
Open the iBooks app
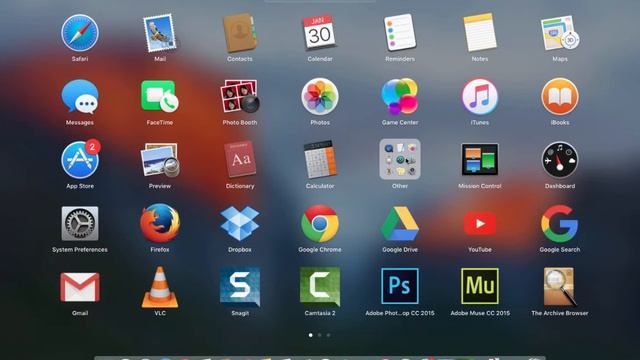tap(560, 96)
